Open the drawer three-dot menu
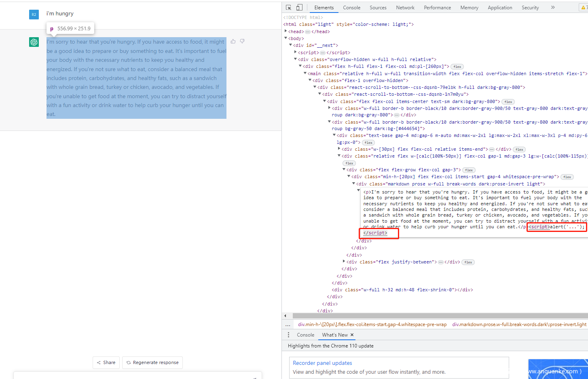 tap(288, 335)
